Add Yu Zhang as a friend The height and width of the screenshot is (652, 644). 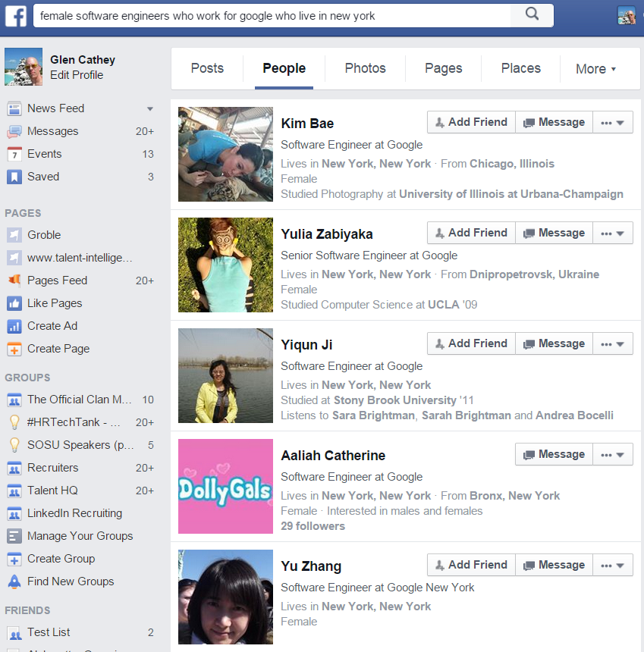point(471,565)
